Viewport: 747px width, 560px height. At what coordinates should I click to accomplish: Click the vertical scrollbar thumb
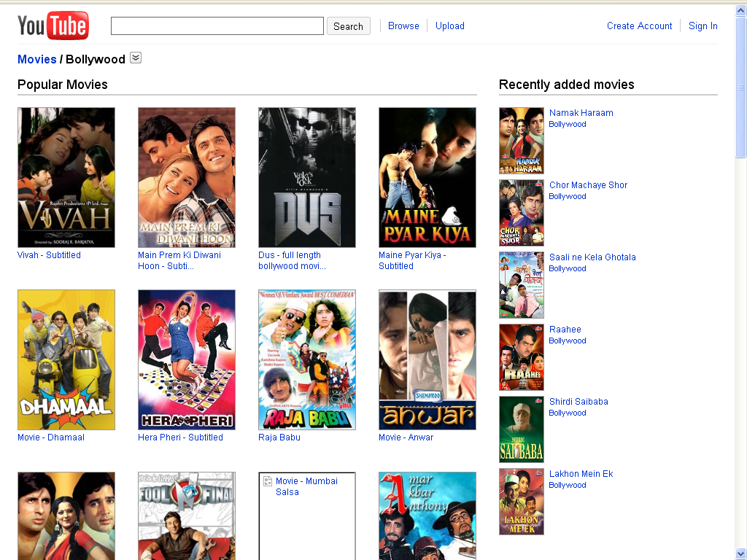741,87
